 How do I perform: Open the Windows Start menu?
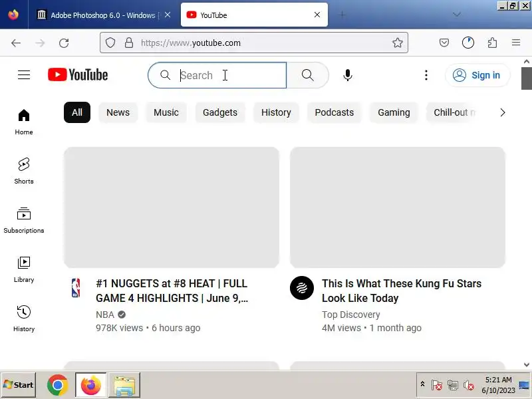[x=19, y=385]
